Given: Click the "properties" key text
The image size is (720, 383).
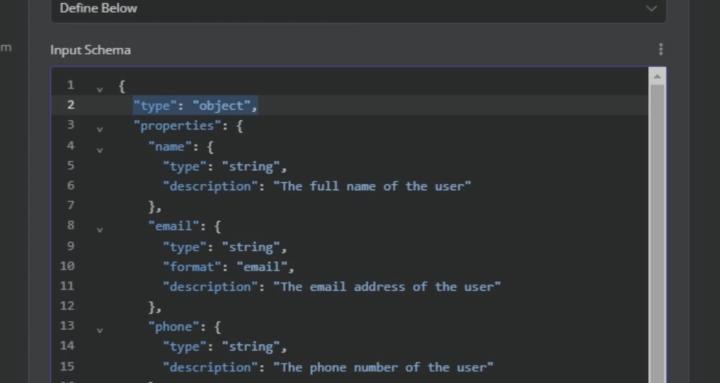Looking at the screenshot, I should point(177,126).
